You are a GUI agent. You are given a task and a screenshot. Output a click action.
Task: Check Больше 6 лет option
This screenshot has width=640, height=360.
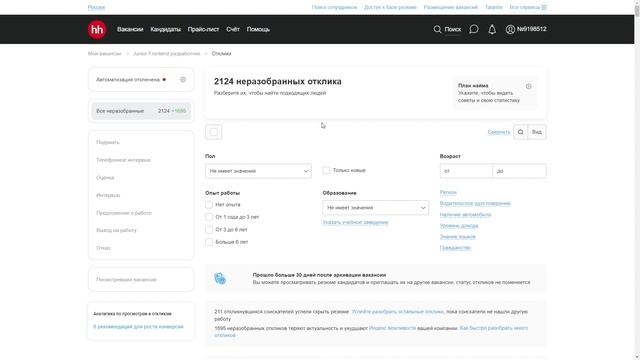click(209, 242)
